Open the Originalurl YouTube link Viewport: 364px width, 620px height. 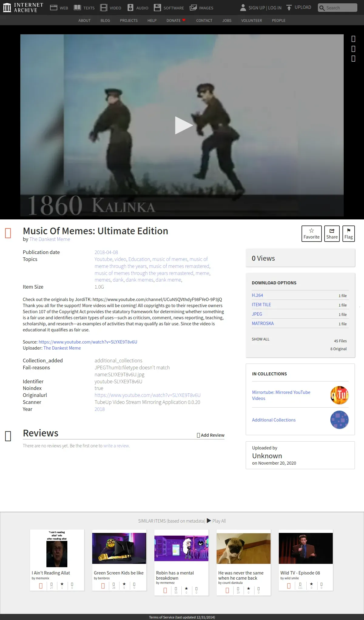[x=147, y=395]
